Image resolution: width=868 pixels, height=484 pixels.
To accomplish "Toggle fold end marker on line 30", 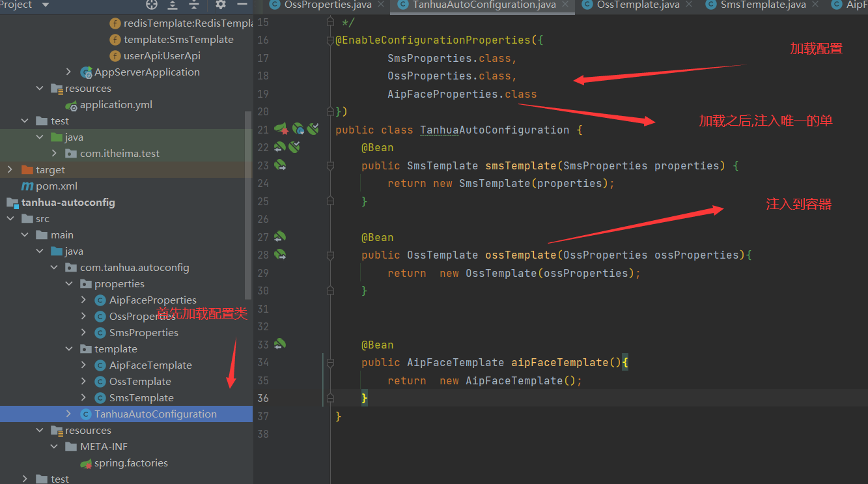I will (x=330, y=291).
